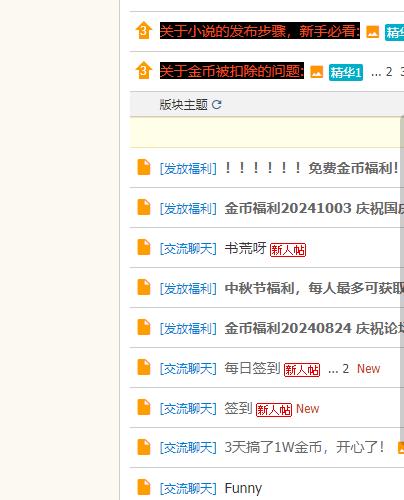Open pinned thread 关于金币被扣除的问题

tap(232, 71)
